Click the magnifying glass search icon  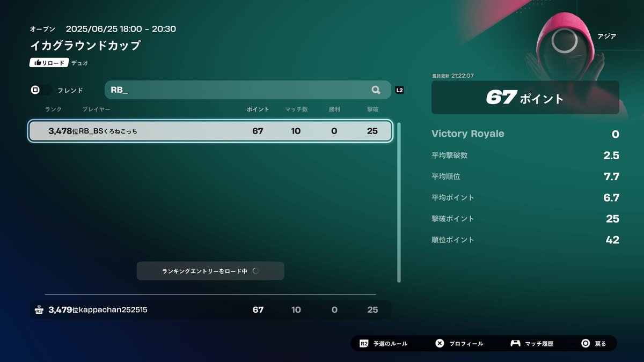click(x=376, y=90)
